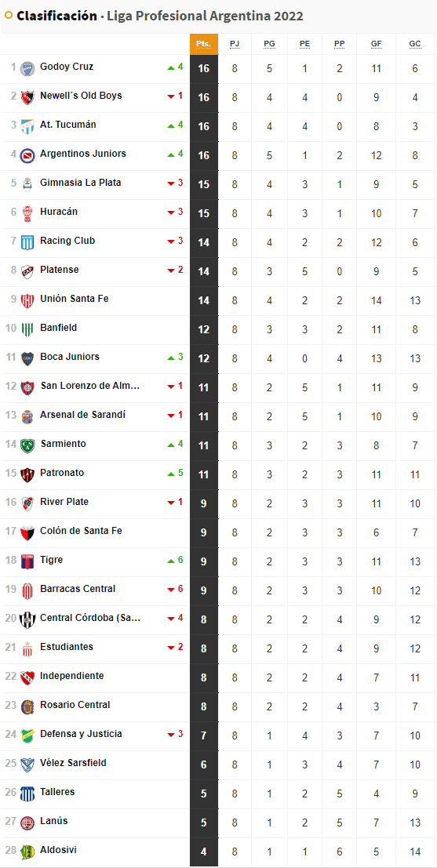Viewport: 437px width, 868px height.
Task: Click Barracas Central's red down-arrow indicator
Action: pos(175,589)
